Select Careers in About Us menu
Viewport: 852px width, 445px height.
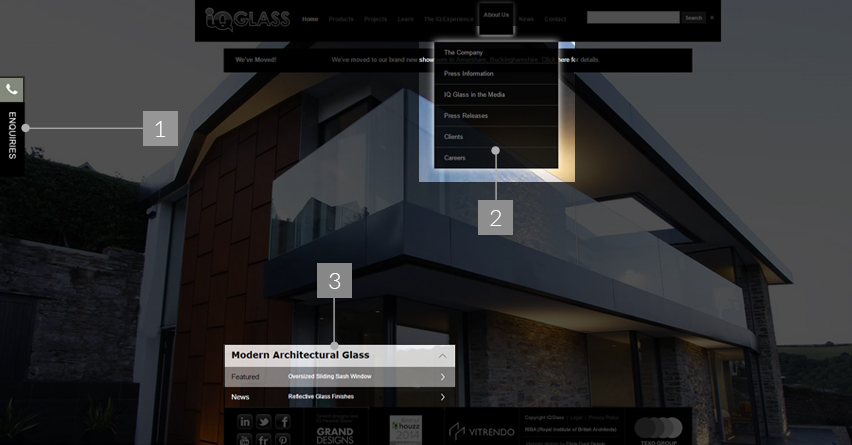pyautogui.click(x=455, y=158)
